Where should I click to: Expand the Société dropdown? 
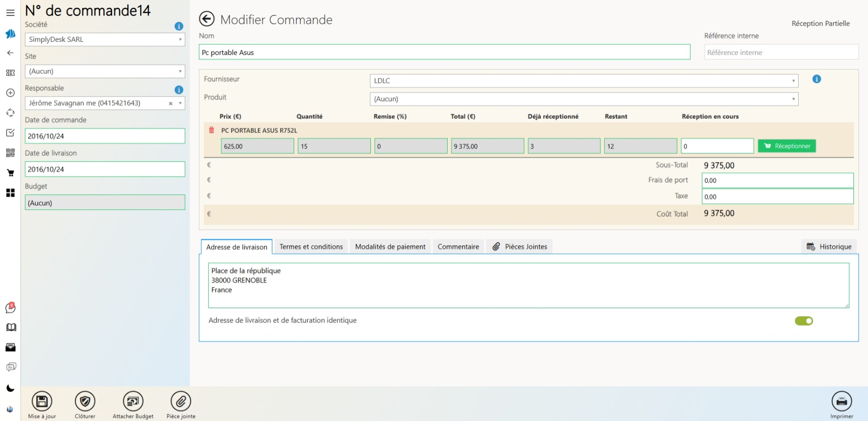click(180, 40)
